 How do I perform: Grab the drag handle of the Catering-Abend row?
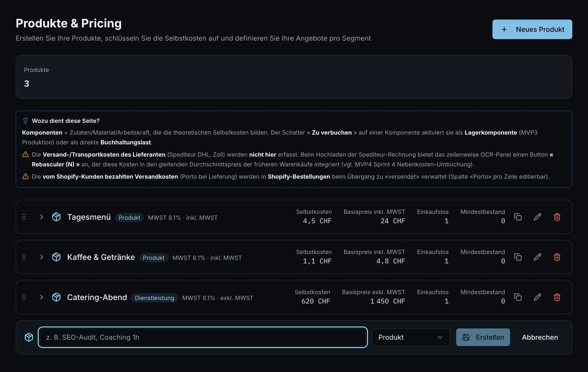[24, 297]
